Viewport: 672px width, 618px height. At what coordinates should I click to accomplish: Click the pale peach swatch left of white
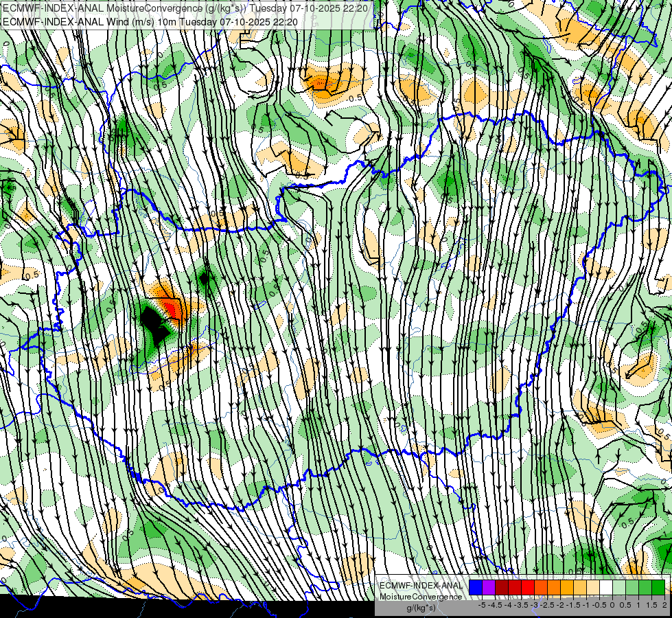coord(593,588)
